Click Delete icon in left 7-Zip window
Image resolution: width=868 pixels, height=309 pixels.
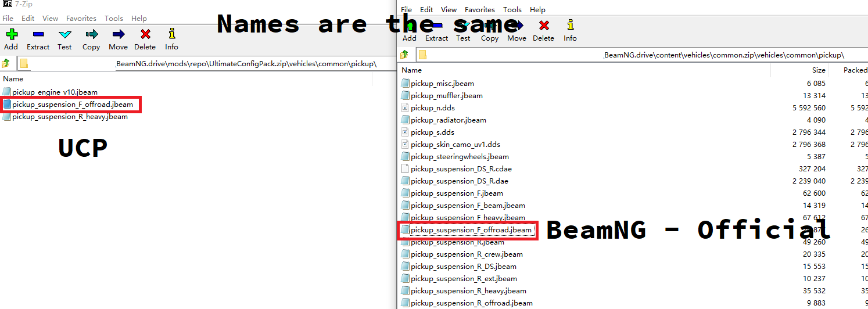[145, 34]
